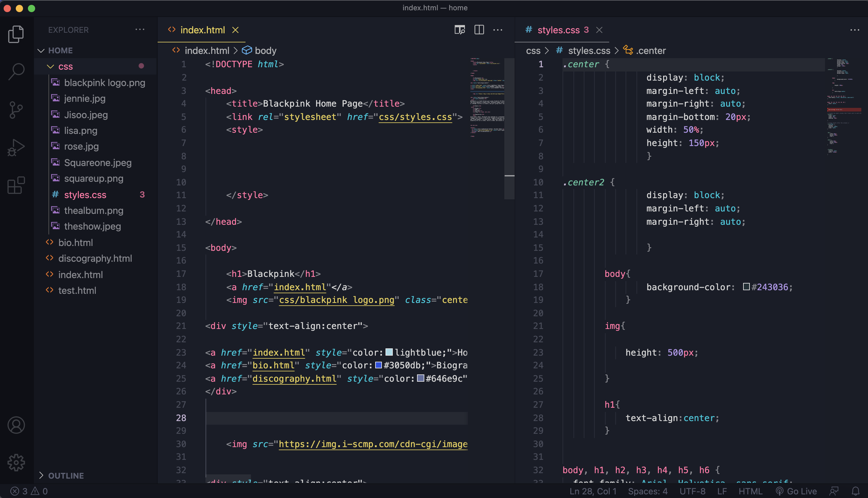The width and height of the screenshot is (868, 498).
Task: Click the styles.css editor minimap
Action: coord(844,107)
